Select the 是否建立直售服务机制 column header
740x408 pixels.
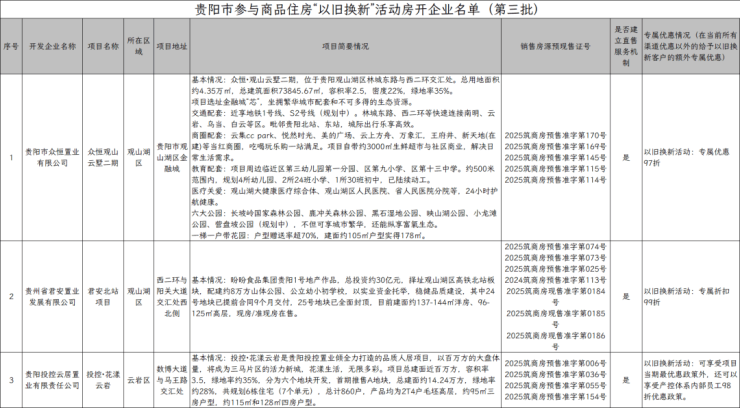click(626, 46)
